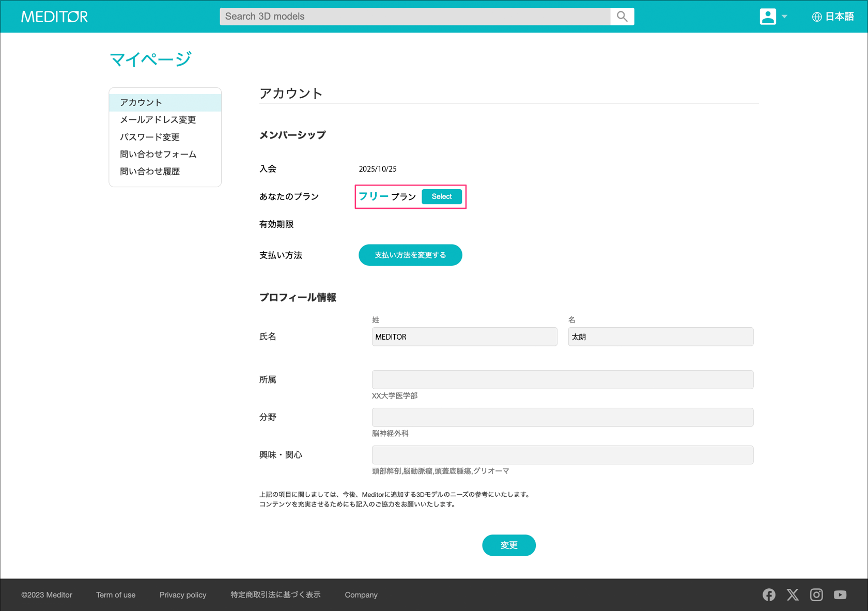Click the 所属 affiliation input field
The width and height of the screenshot is (868, 611).
coord(562,379)
